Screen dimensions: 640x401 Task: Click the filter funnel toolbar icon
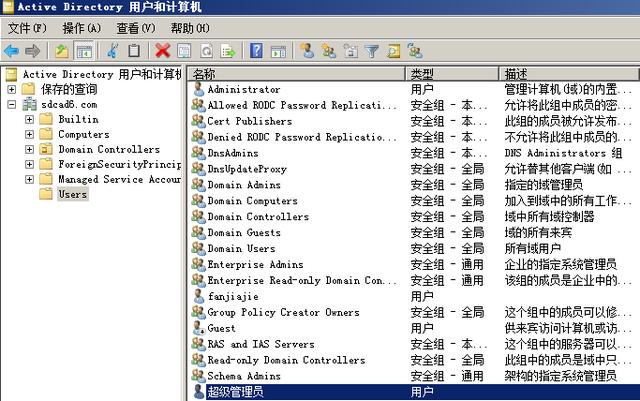pos(372,50)
